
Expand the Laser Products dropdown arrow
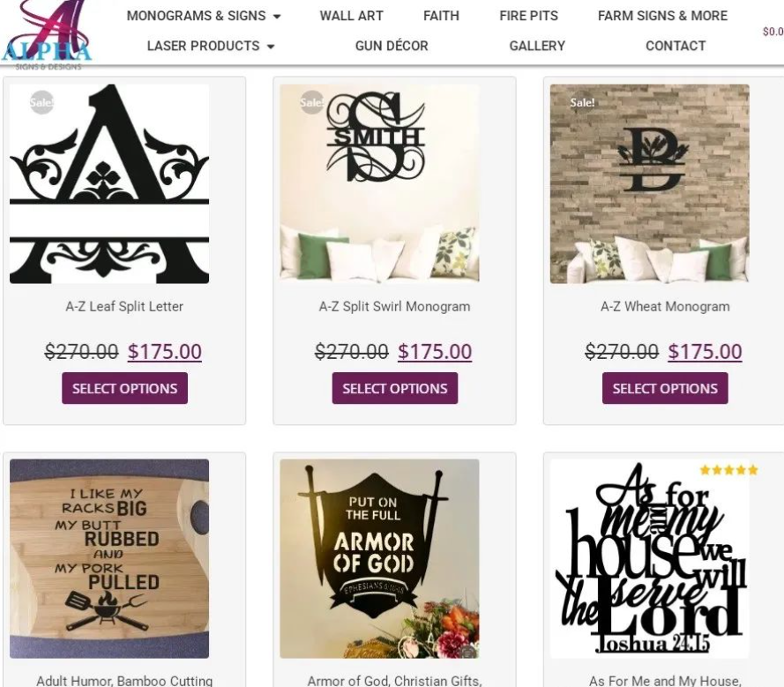pos(271,47)
